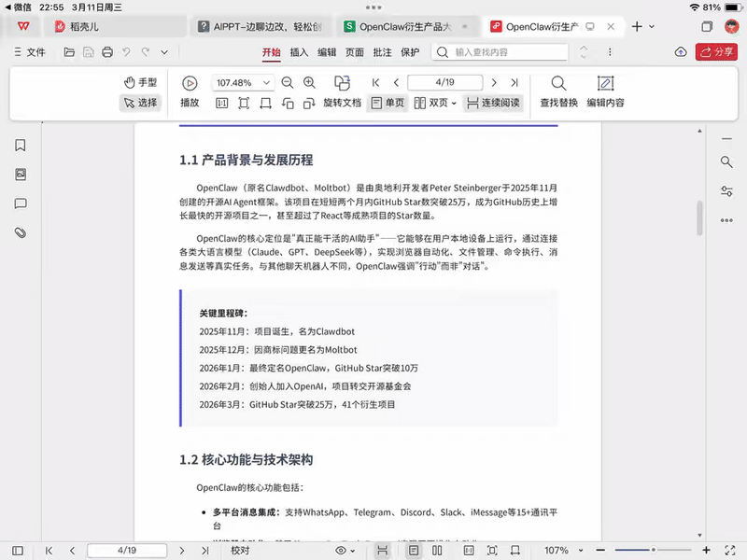
Task: Activate the 选择 select tool
Action: coord(141,103)
